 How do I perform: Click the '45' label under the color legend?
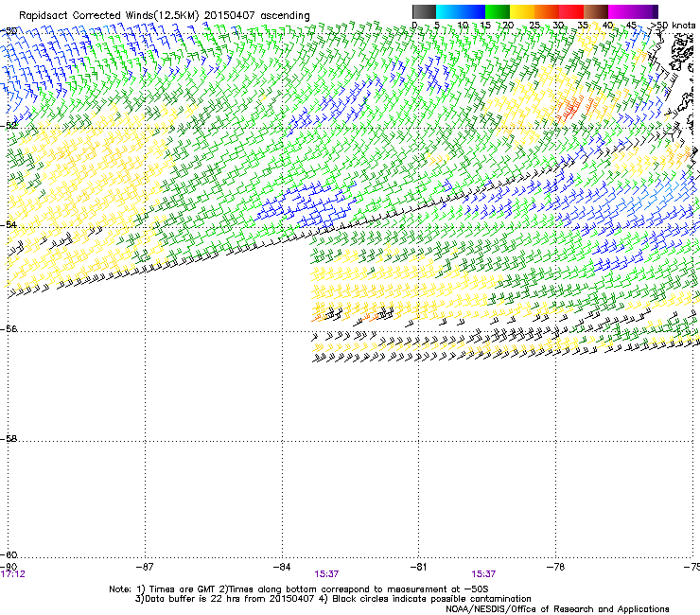pos(631,26)
